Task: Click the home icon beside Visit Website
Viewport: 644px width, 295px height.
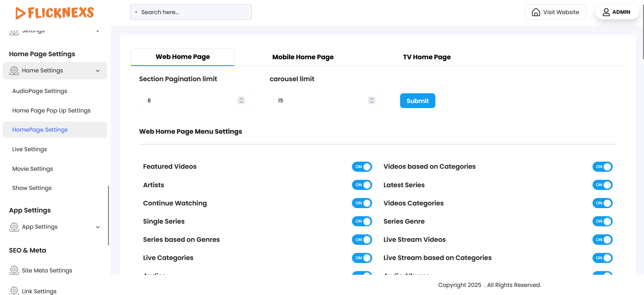Action: pyautogui.click(x=536, y=12)
